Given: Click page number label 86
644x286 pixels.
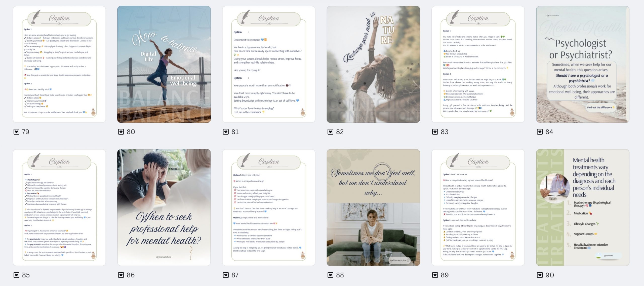Looking at the screenshot, I should point(131,275).
